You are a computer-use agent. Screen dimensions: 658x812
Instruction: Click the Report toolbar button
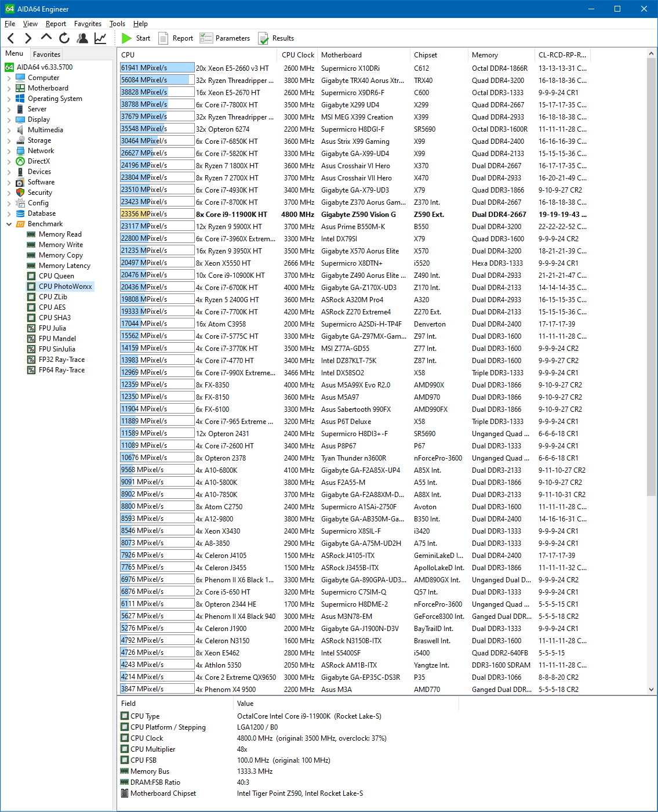pos(176,38)
